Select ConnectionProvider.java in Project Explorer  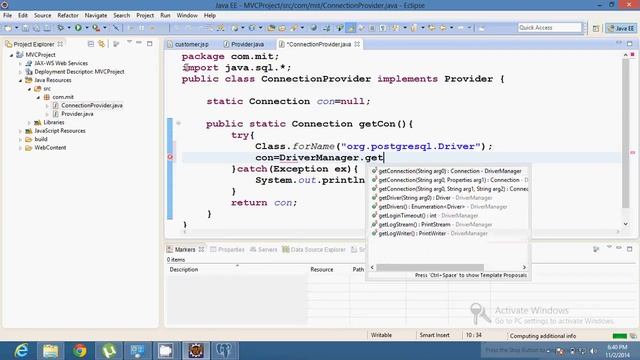(92, 105)
